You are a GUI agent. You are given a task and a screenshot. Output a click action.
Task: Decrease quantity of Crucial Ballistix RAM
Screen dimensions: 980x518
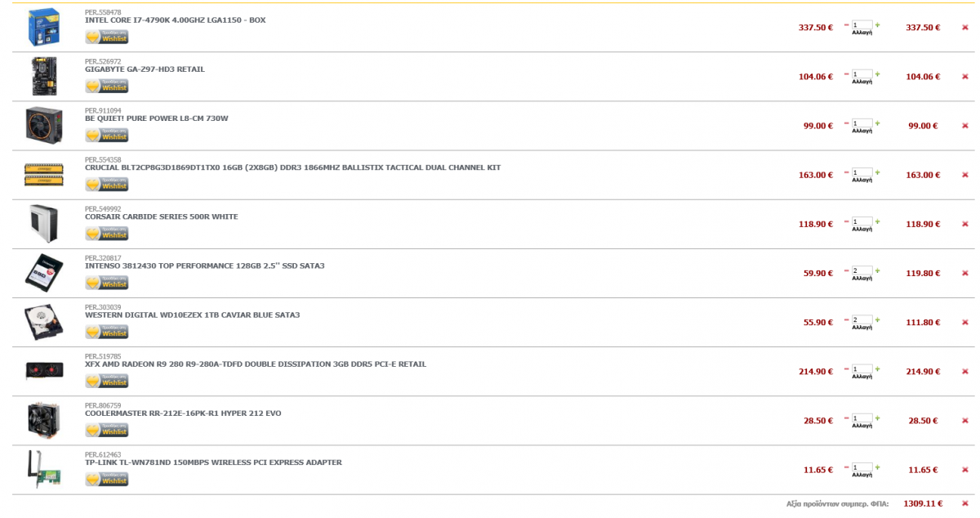tap(846, 172)
